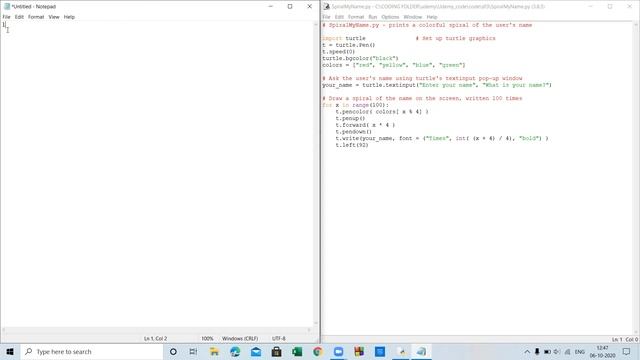Open the Mail app on the taskbar
This screenshot has height=360, width=640.
click(x=256, y=351)
